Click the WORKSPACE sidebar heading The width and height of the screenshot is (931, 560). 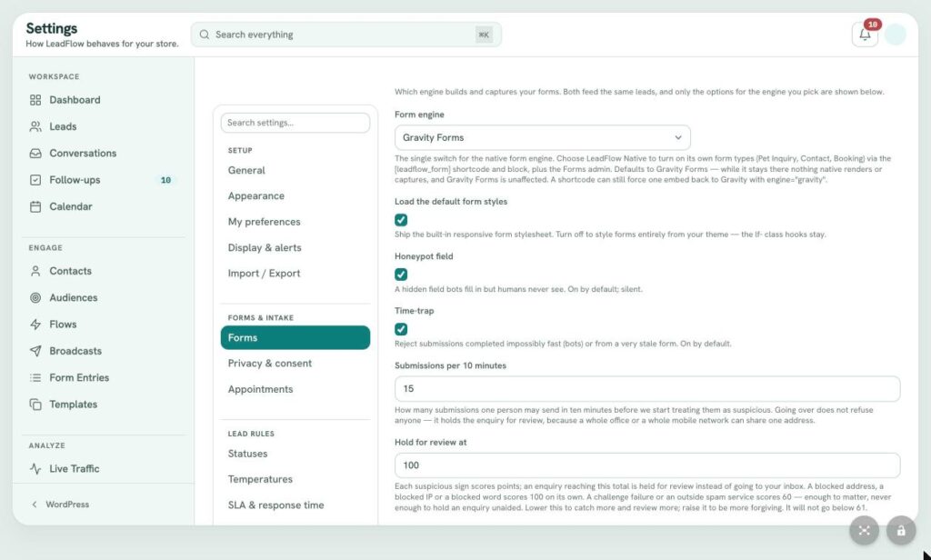click(54, 76)
